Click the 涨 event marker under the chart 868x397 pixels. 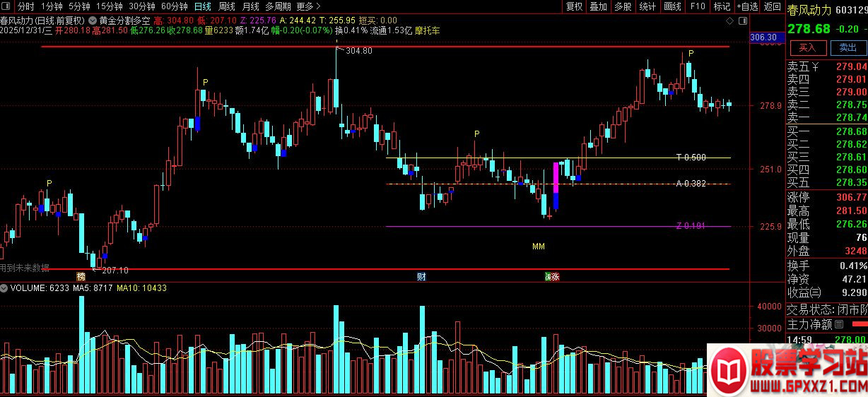click(x=551, y=276)
